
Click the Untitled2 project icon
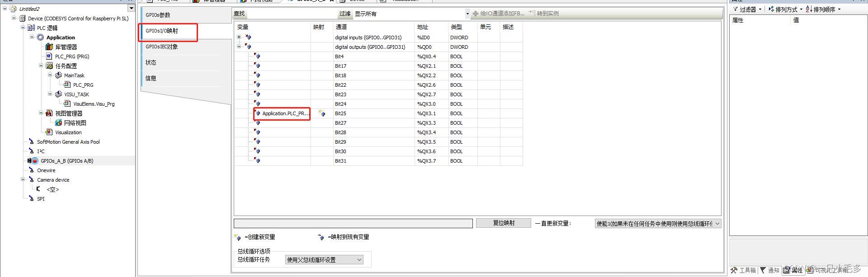(14, 9)
